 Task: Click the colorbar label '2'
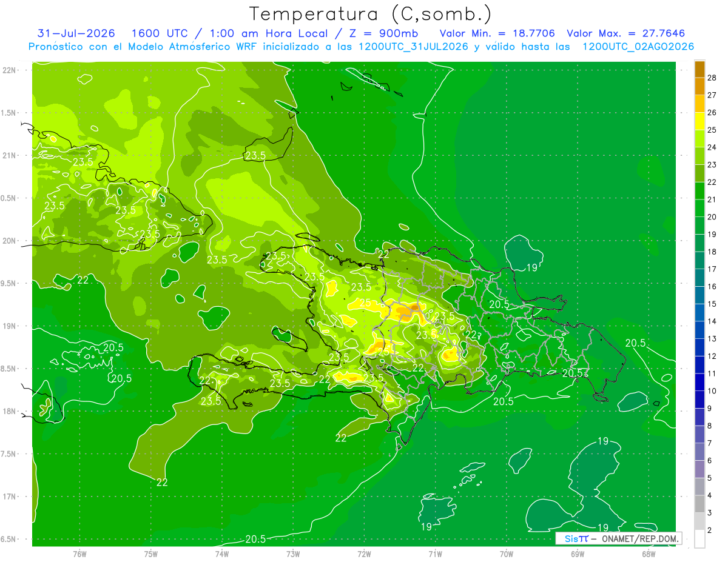[x=710, y=530]
